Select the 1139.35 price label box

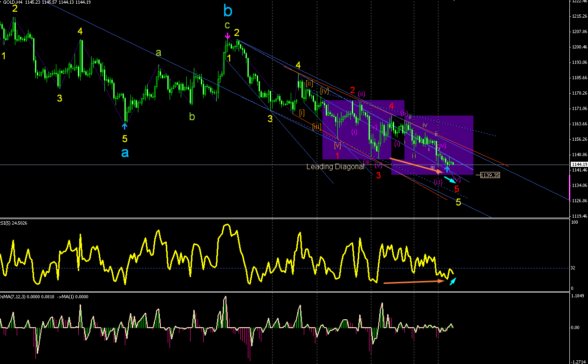[x=490, y=175]
